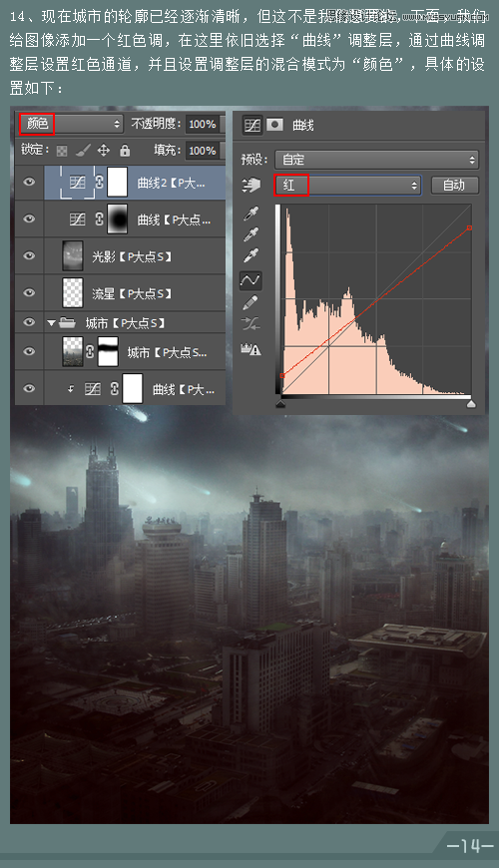Click the histogram warning recalculate icon
Screen dimensions: 499x868
250,349
